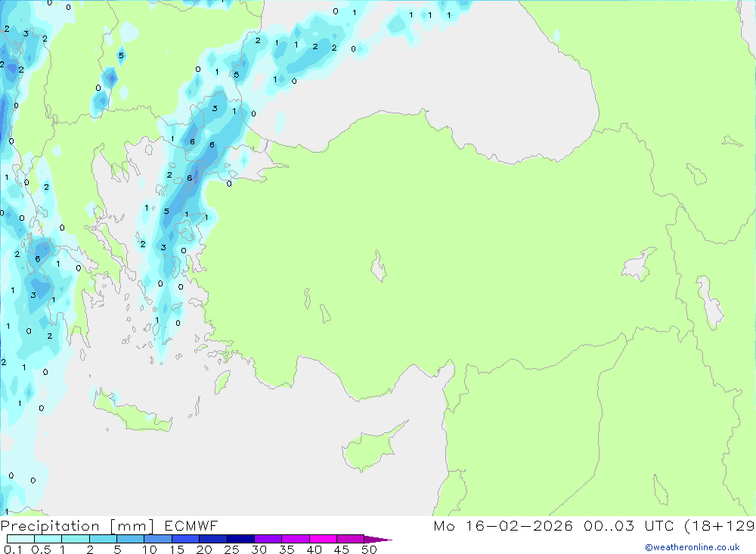Click the '25' legend scale label
Viewport: 756px width, 554px height.
click(231, 549)
